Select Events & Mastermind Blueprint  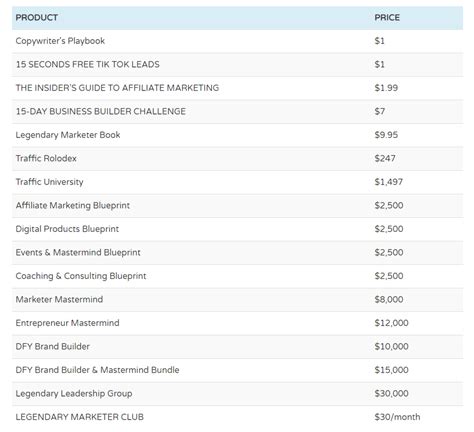(78, 253)
